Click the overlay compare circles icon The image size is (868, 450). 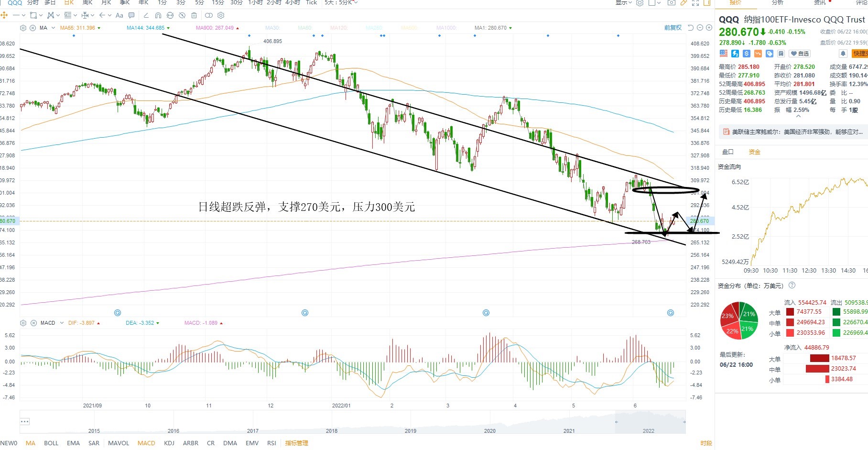pos(209,15)
